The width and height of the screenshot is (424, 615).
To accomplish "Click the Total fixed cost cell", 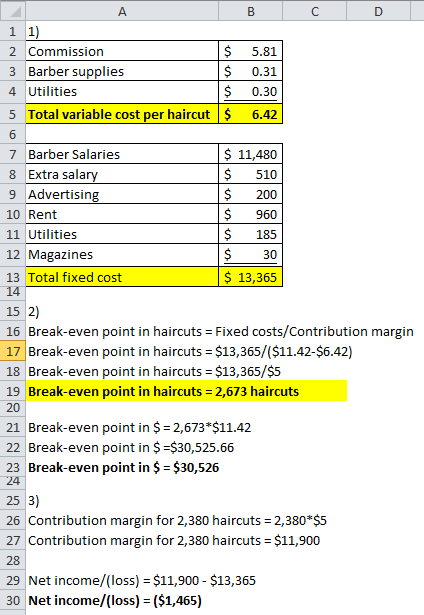I will (122, 277).
